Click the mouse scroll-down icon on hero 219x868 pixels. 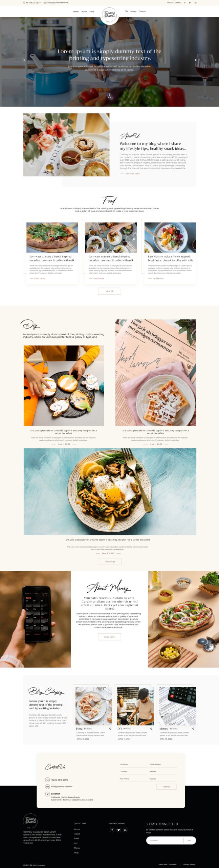(109, 96)
